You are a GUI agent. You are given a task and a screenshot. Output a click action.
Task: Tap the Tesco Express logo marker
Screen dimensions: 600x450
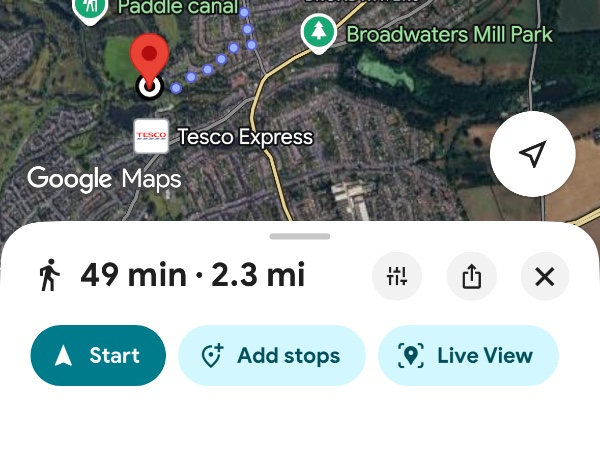151,136
